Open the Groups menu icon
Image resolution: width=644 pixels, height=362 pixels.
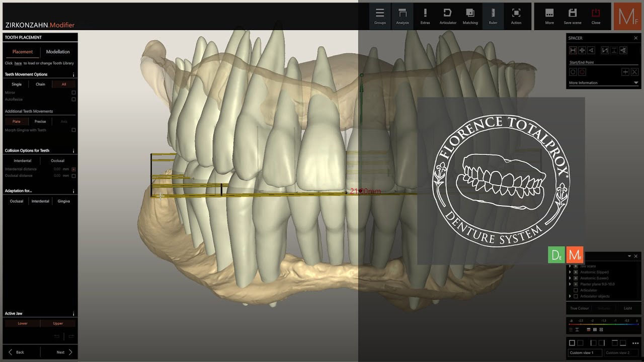click(x=380, y=16)
